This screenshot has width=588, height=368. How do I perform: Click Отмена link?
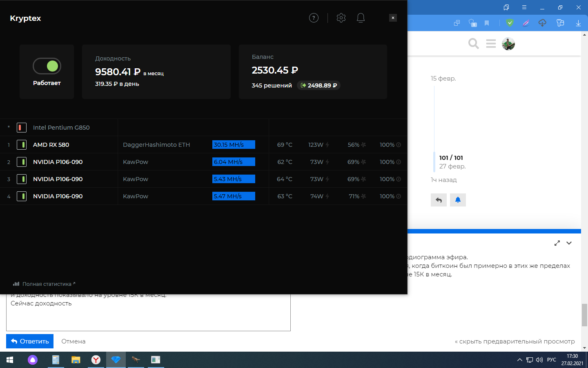73,341
